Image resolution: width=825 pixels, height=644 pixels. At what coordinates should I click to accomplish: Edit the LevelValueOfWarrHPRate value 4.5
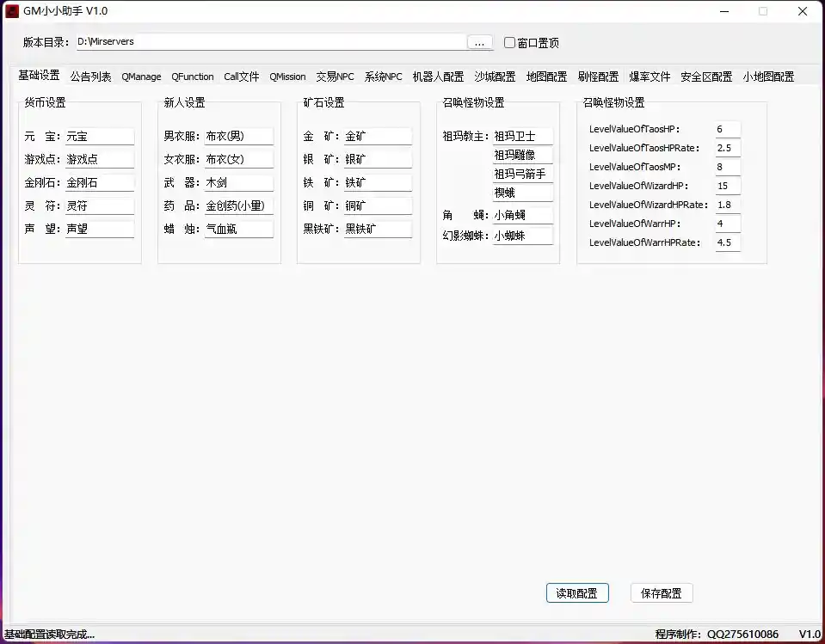click(728, 242)
